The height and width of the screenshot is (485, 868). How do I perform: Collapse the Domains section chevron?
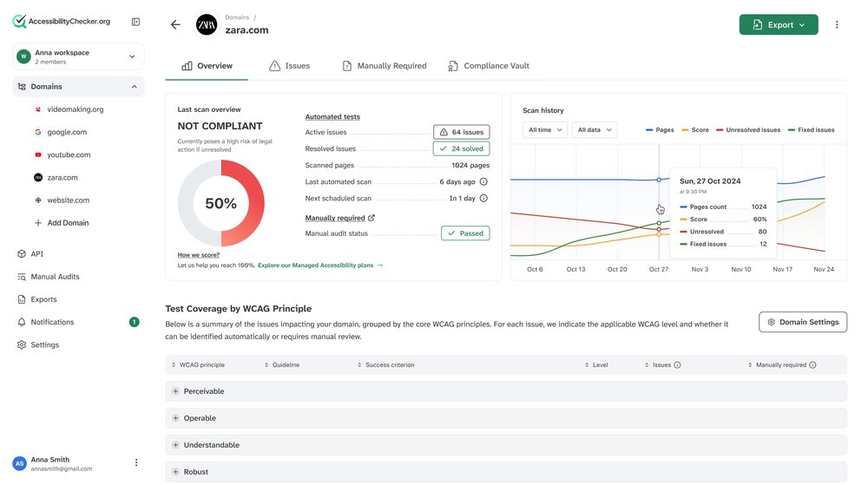coord(134,86)
